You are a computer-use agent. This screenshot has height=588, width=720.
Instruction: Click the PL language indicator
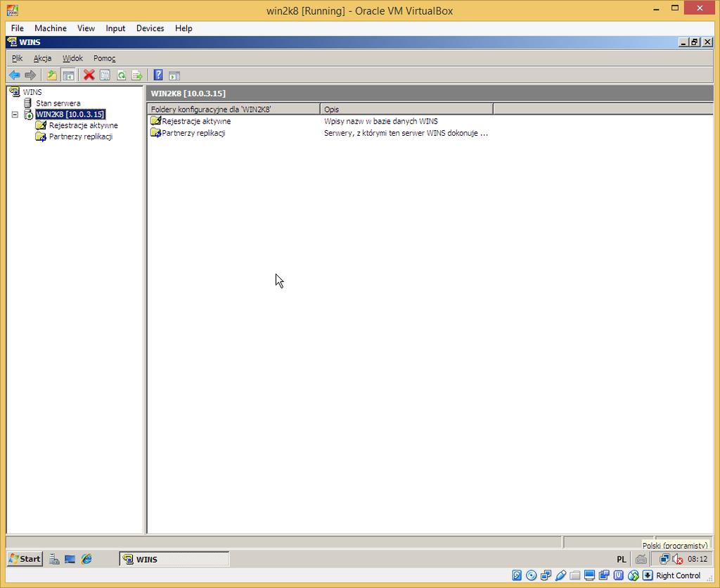coord(622,559)
